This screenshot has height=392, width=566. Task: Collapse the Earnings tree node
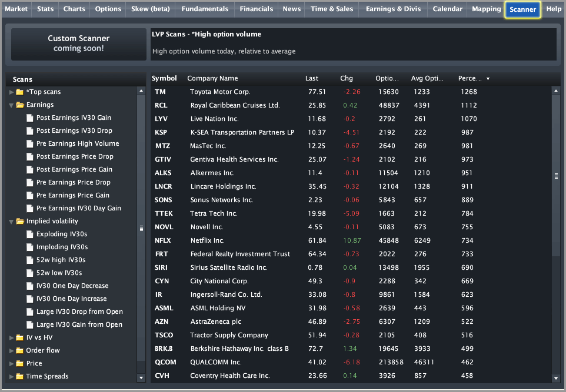11,105
